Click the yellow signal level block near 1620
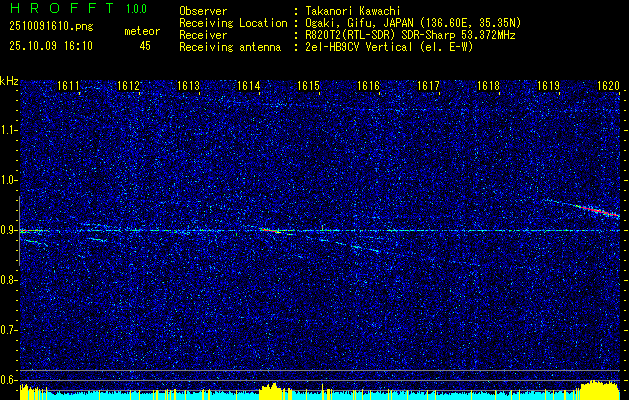The image size is (629, 400). [x=600, y=390]
